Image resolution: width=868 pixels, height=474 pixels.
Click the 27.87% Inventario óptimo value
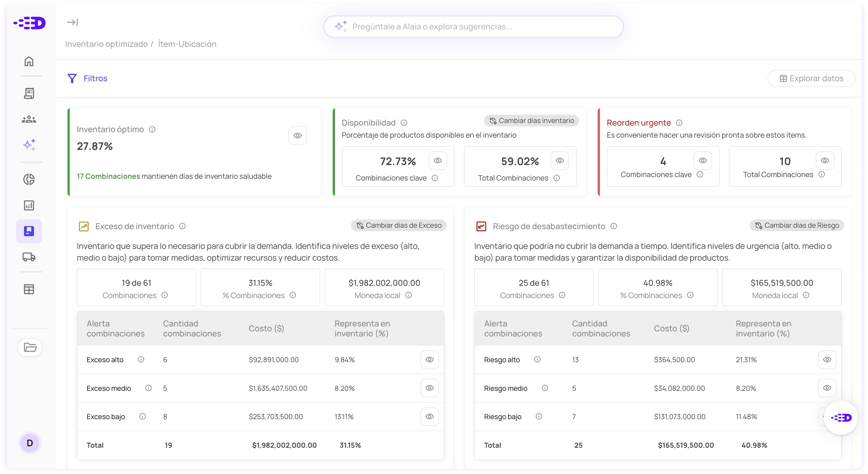95,146
